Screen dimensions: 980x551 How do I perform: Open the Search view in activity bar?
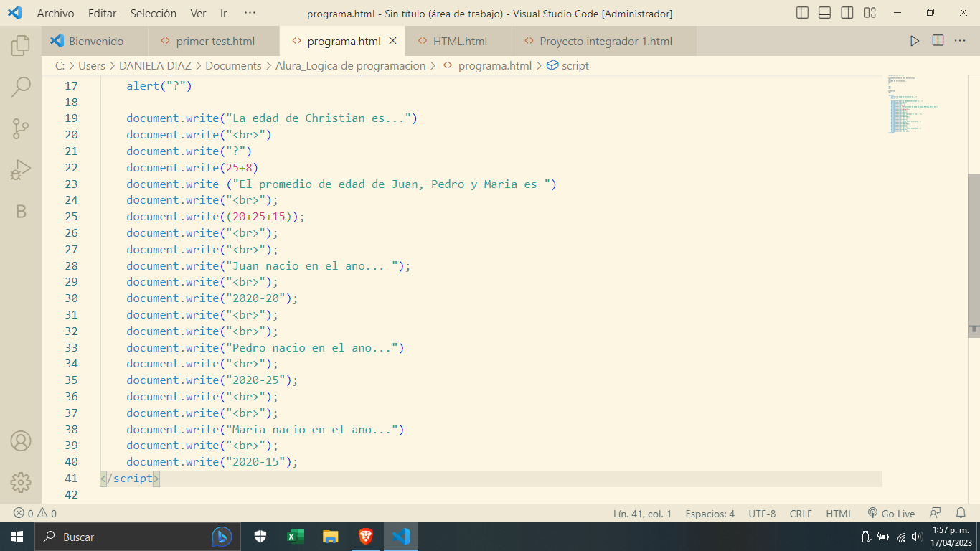pyautogui.click(x=21, y=87)
